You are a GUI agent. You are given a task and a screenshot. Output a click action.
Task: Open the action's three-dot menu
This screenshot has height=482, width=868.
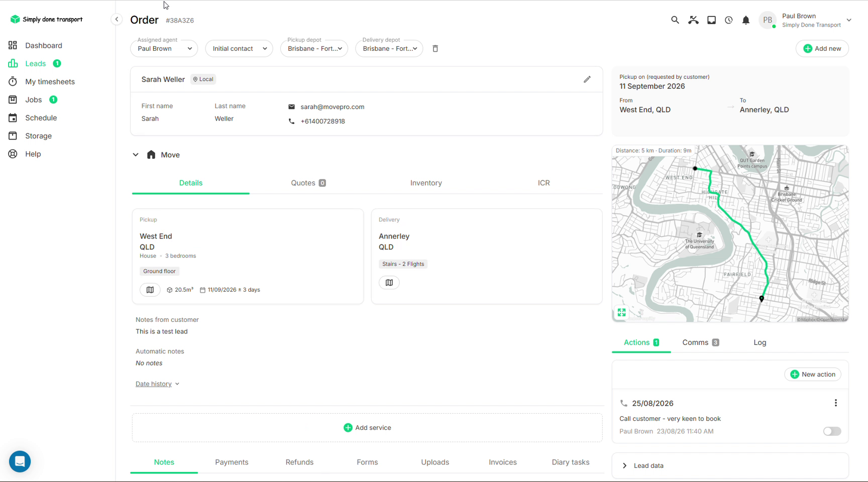point(835,403)
